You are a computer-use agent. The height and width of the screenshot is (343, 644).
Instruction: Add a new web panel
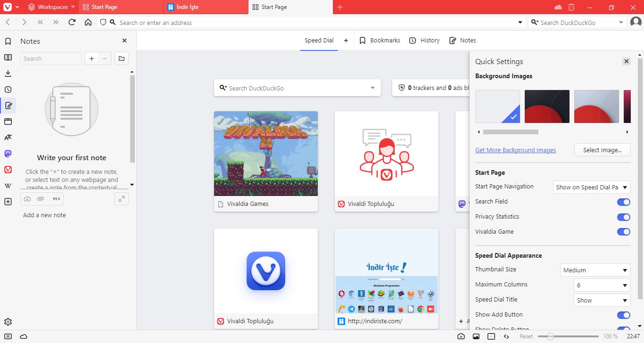(x=8, y=202)
